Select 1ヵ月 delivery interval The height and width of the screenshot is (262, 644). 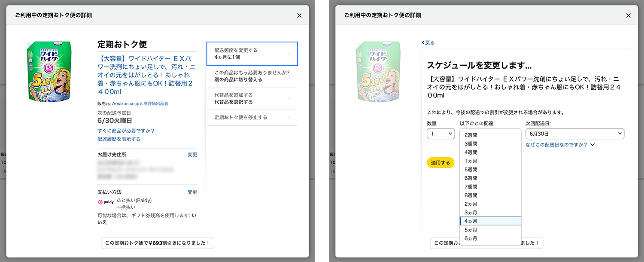(490, 161)
